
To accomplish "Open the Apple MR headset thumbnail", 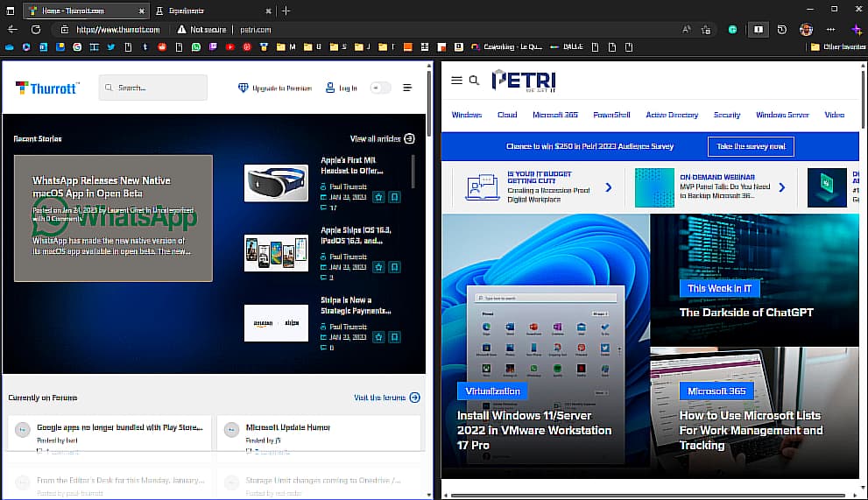I will (276, 183).
